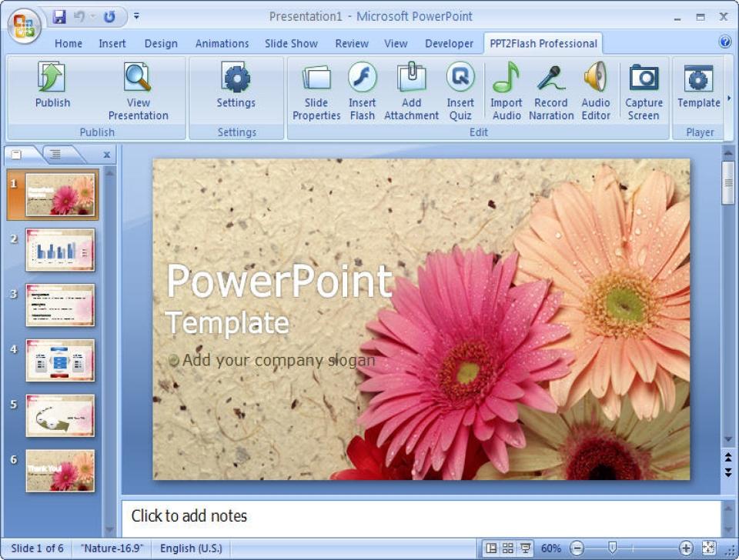The image size is (739, 560).
Task: Click the Capture Screen camera icon
Action: [644, 78]
